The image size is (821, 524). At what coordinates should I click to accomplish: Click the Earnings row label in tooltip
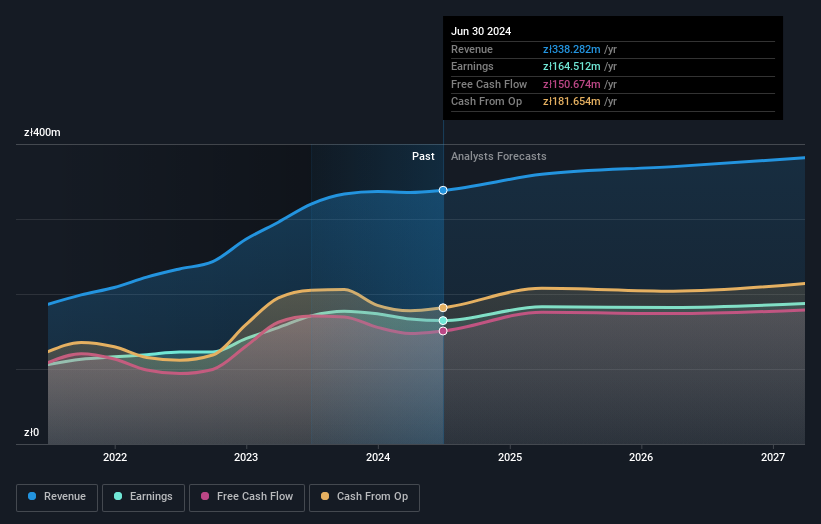click(472, 66)
